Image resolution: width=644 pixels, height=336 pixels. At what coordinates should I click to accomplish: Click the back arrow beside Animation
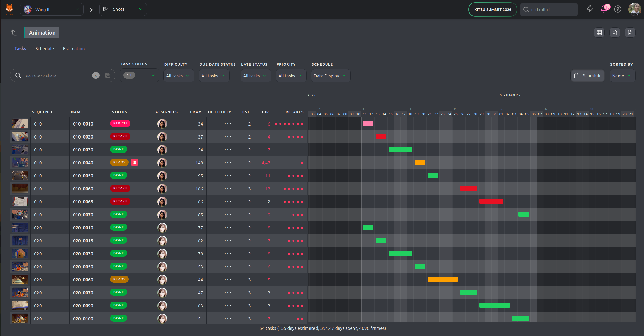[14, 32]
